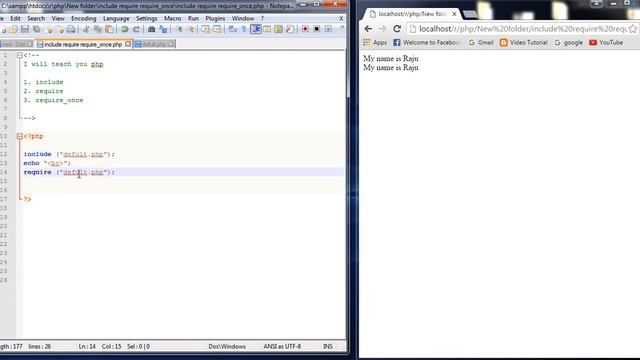The height and width of the screenshot is (360, 640).
Task: Click the Close All toolbar icon
Action: click(60, 29)
